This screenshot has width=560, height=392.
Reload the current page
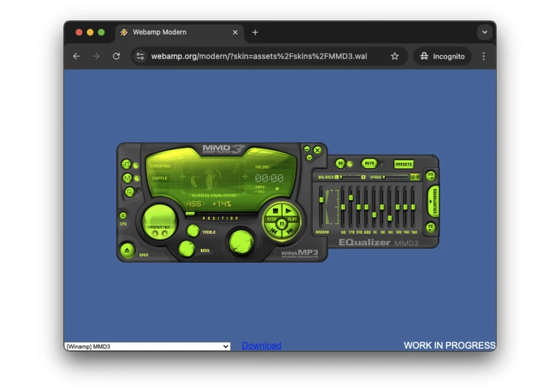pyautogui.click(x=116, y=56)
